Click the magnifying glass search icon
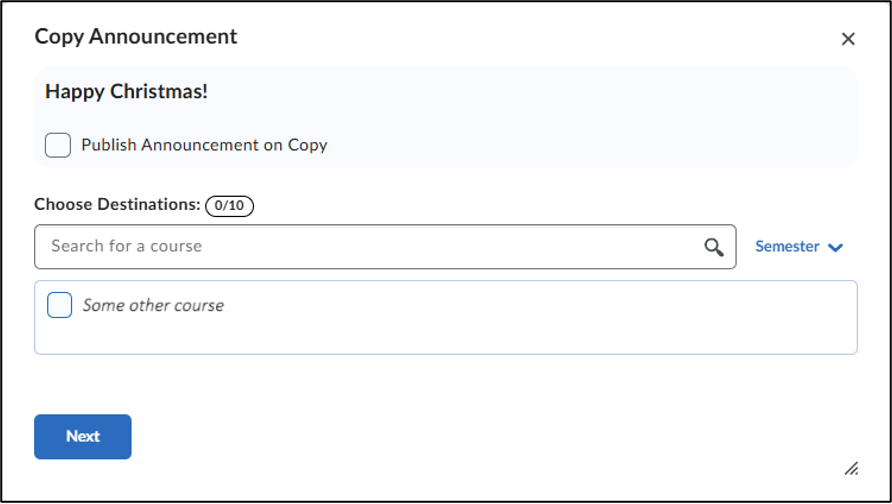 click(714, 247)
